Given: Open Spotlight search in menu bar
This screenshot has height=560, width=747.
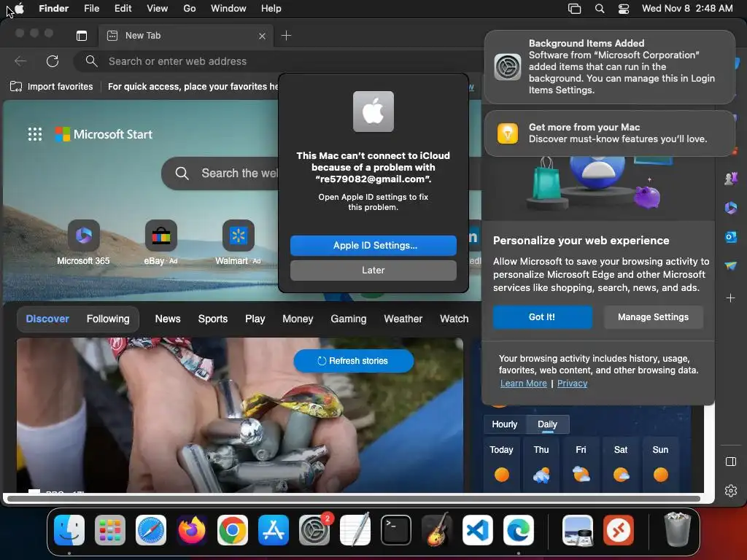Looking at the screenshot, I should 600,9.
